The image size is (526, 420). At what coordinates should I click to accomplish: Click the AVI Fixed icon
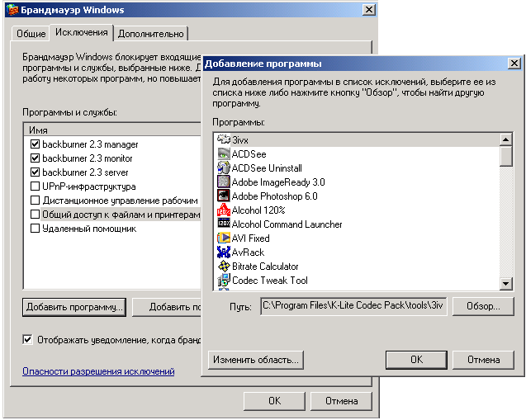pyautogui.click(x=224, y=238)
